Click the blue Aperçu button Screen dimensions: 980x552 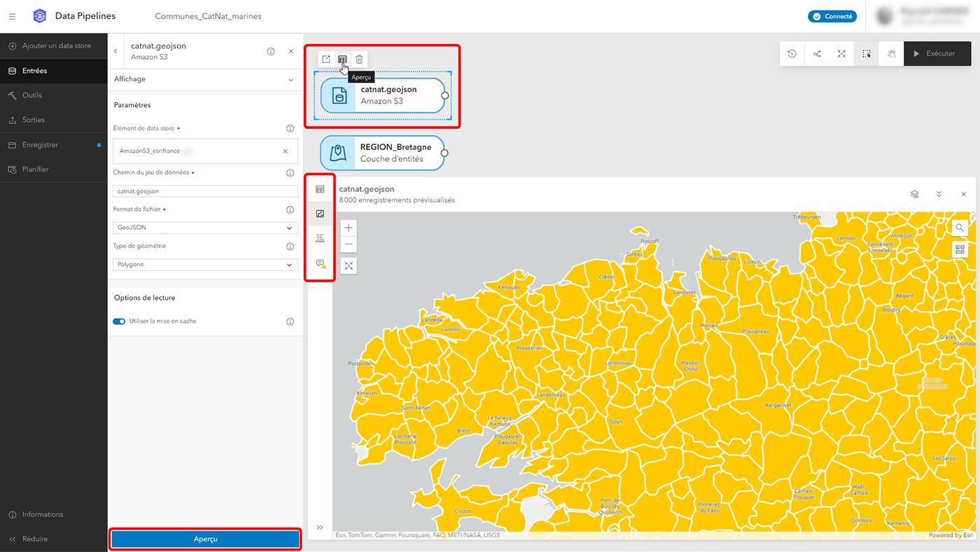coord(205,539)
